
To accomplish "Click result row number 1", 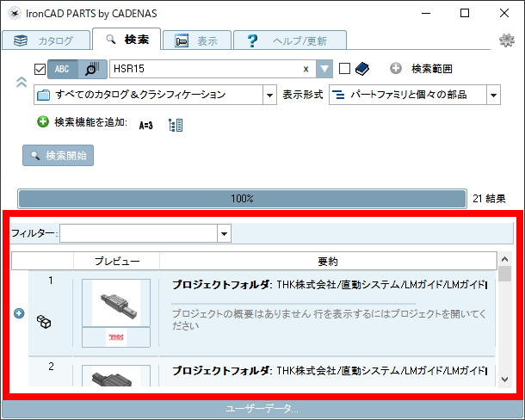I will (x=51, y=281).
